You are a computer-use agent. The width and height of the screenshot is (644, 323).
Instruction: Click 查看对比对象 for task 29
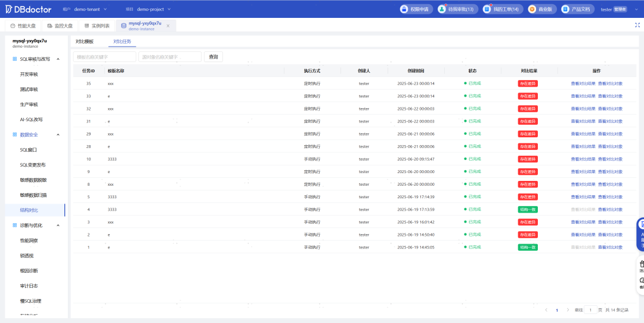(610, 134)
